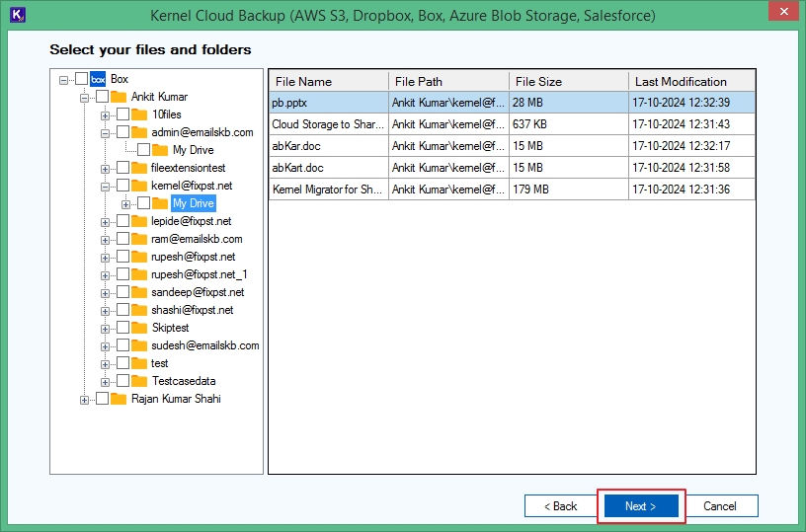
Task: Select the lepide@fixpst.net tree label
Action: click(x=192, y=221)
